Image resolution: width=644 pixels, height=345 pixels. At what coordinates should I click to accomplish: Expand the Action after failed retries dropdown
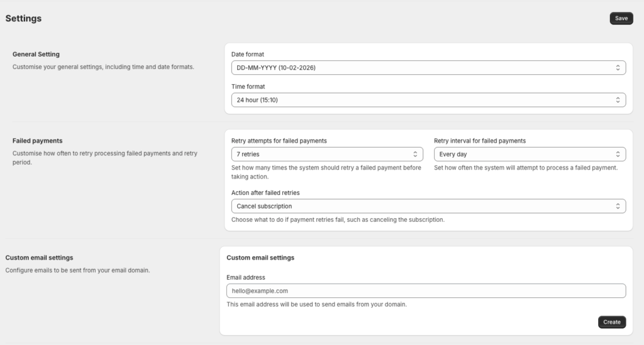[x=428, y=206]
